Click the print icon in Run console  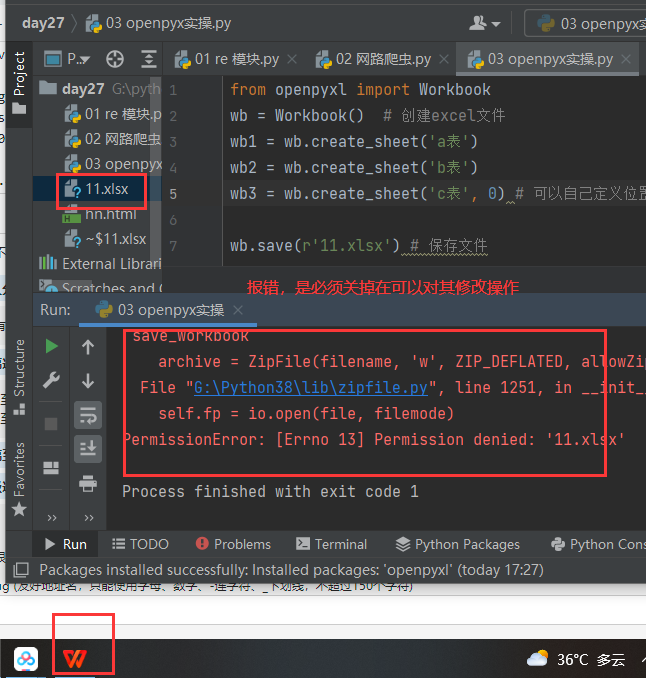point(88,483)
